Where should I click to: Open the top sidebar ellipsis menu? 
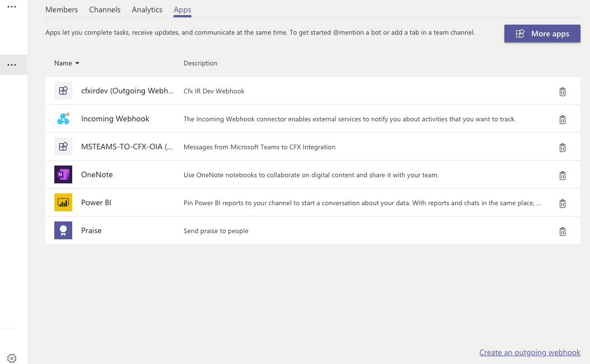click(x=12, y=7)
